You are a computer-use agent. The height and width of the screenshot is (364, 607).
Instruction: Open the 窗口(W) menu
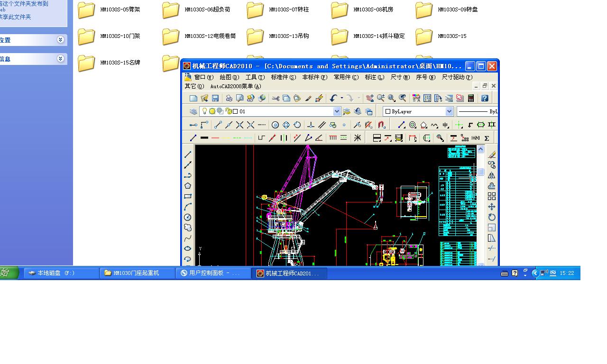(204, 77)
